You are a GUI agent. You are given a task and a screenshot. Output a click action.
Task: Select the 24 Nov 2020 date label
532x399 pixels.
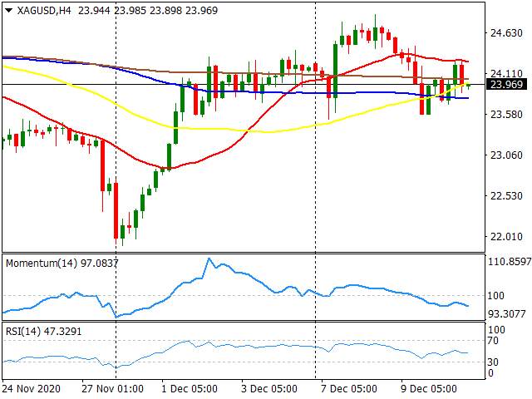click(x=32, y=388)
